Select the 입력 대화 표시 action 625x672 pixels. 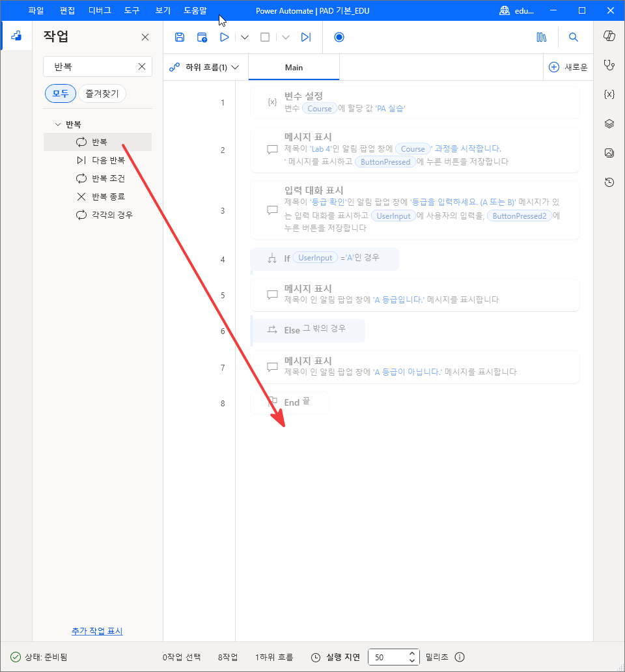[x=415, y=210]
